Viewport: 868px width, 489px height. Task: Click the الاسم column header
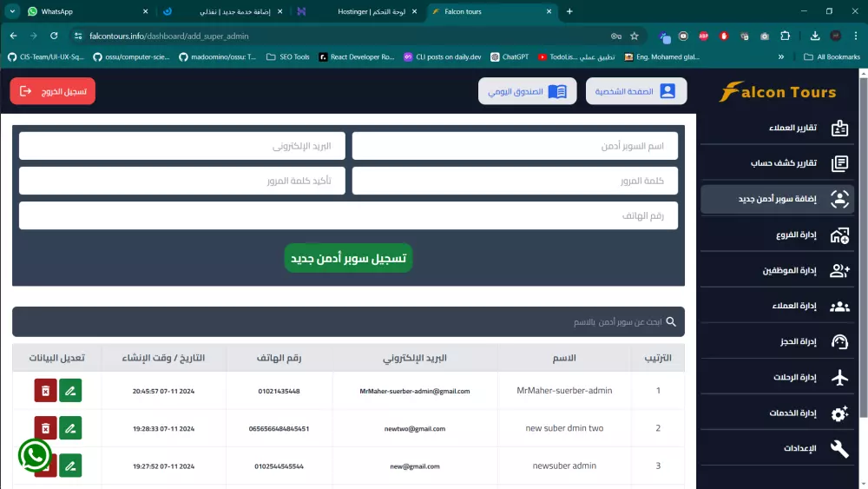coord(564,358)
